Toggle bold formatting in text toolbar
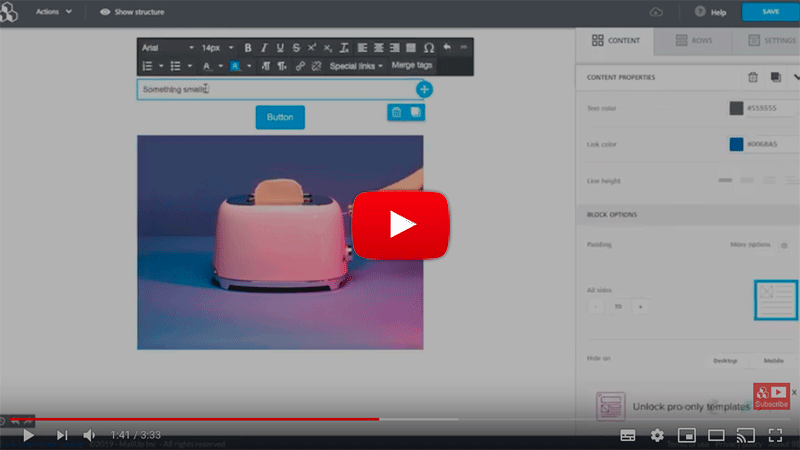This screenshot has height=450, width=800. point(248,47)
